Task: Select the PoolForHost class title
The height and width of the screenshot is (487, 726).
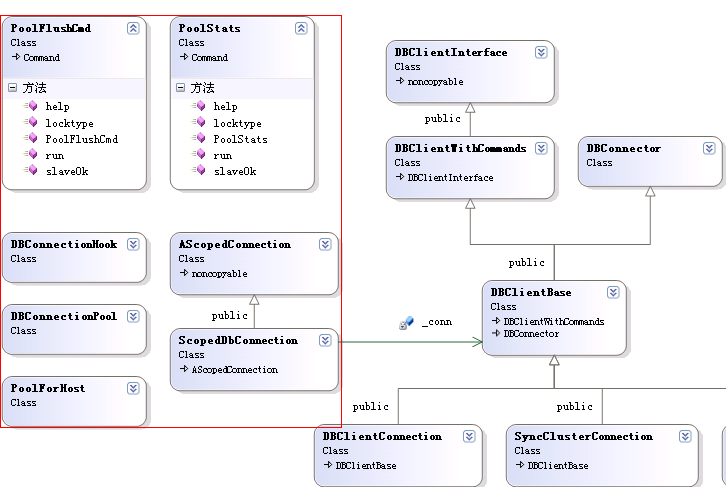Action: point(48,388)
